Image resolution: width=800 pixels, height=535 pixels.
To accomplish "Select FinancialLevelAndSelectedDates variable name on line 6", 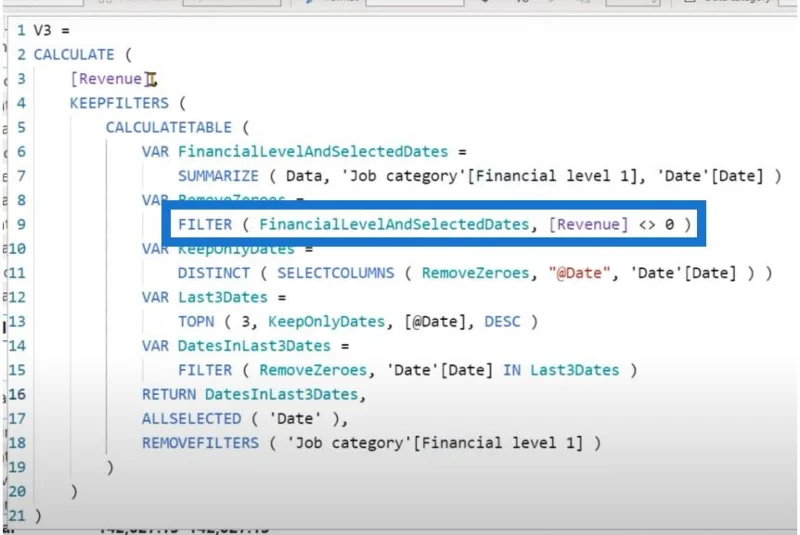I will coord(313,151).
